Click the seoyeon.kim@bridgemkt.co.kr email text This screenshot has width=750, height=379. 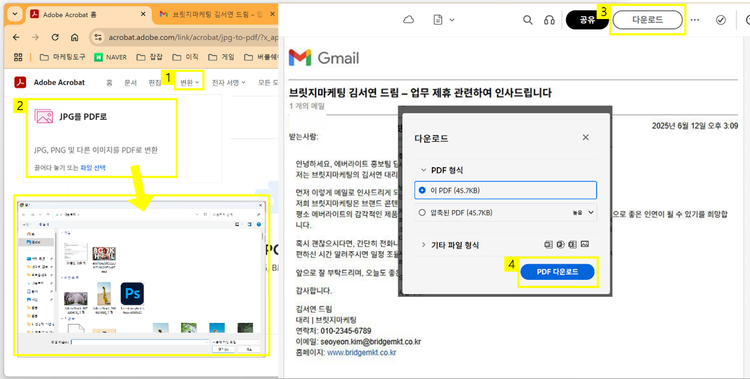[370, 342]
